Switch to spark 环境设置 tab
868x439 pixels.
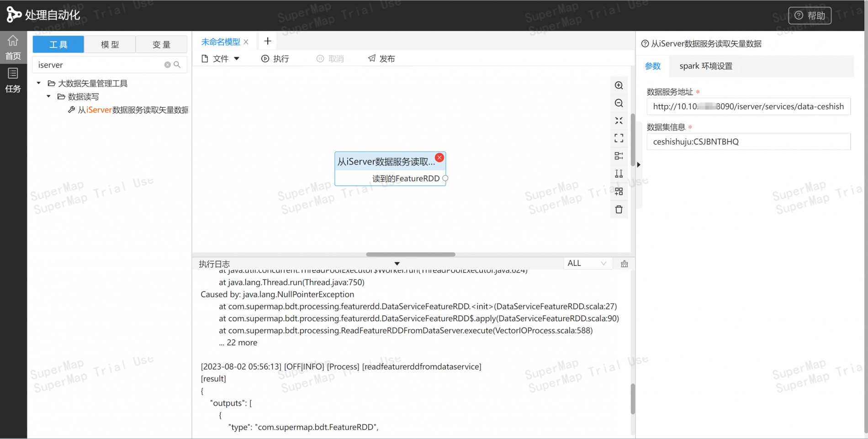tap(706, 66)
